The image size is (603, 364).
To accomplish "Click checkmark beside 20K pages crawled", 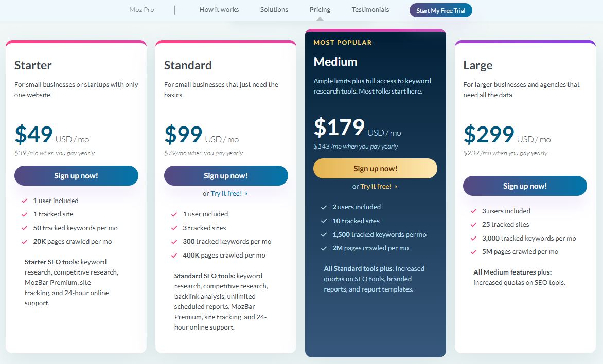I will (x=24, y=242).
